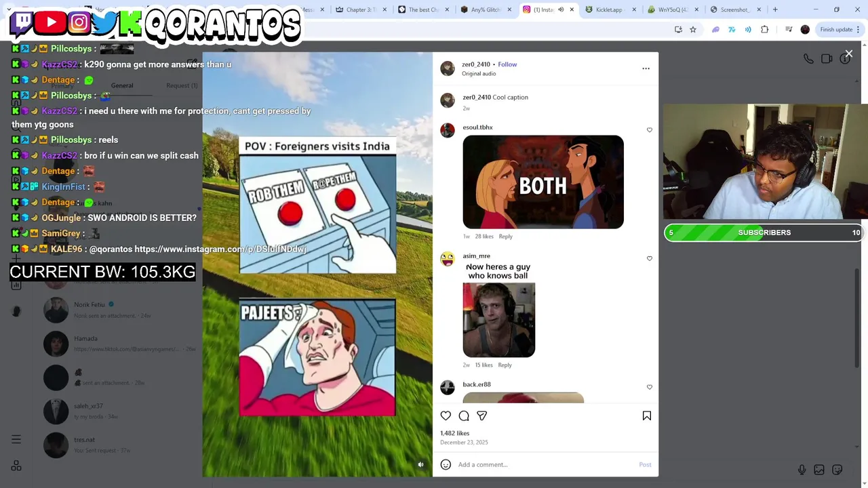
Task: Click the page's vertical scrollbar
Action: tap(859, 319)
